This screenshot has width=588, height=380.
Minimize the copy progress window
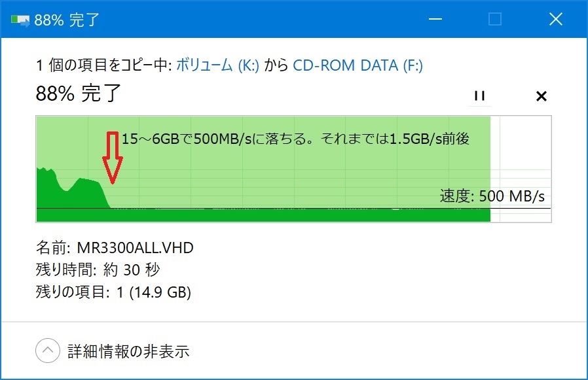point(433,19)
